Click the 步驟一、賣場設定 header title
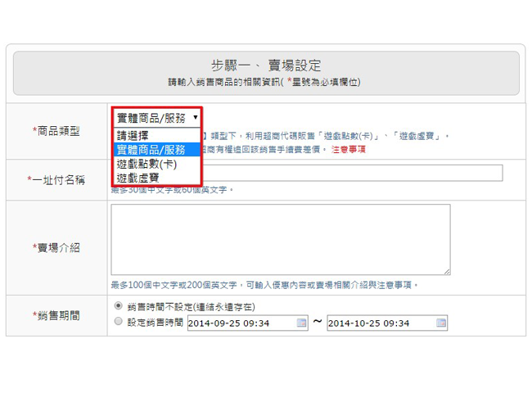 point(266,65)
